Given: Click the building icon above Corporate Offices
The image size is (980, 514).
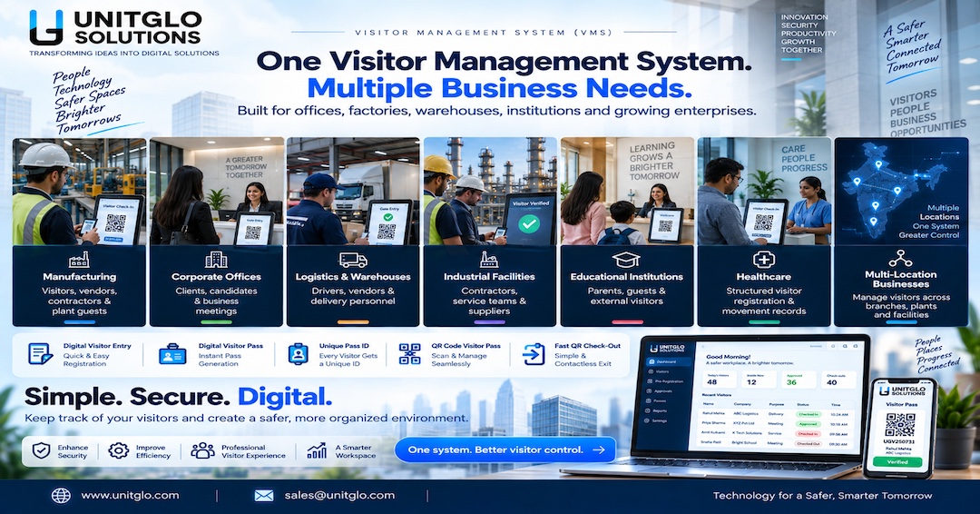Looking at the screenshot, I should click(216, 260).
